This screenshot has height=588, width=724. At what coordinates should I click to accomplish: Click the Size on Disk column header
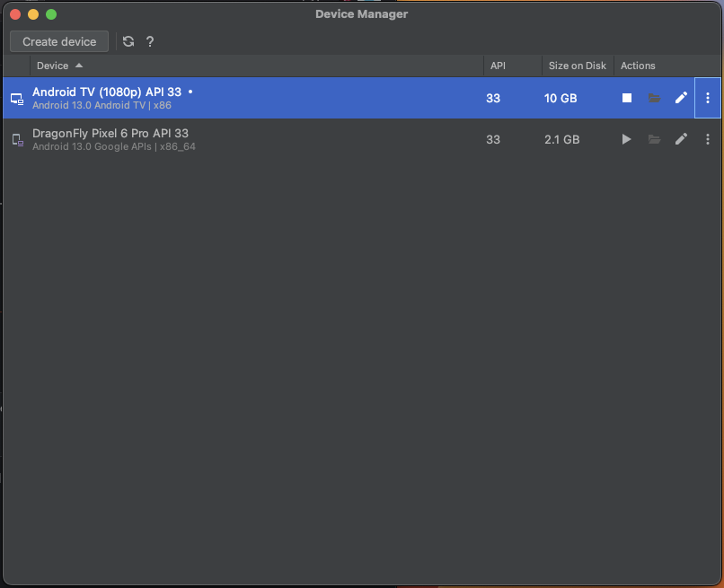[x=577, y=66]
